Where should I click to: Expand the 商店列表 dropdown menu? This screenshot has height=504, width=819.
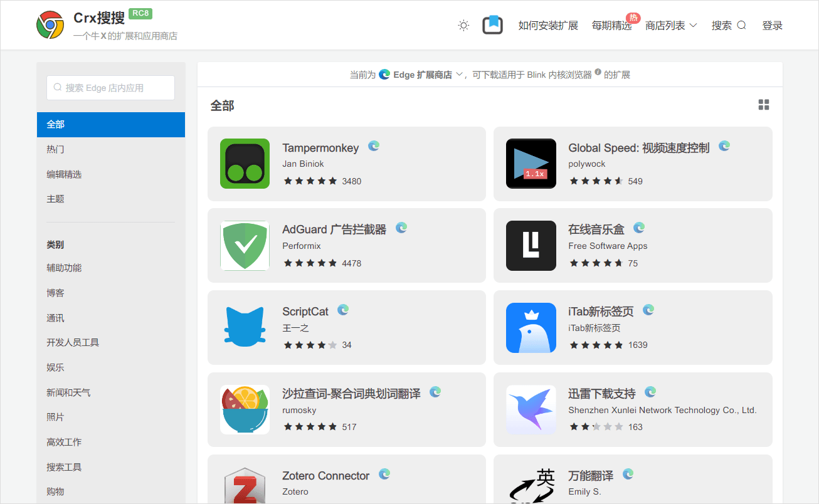pos(671,26)
